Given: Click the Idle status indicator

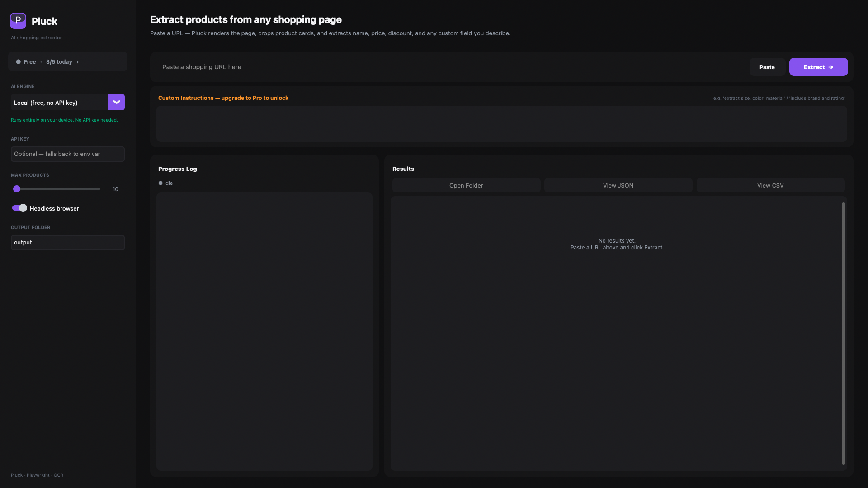Looking at the screenshot, I should (x=165, y=183).
